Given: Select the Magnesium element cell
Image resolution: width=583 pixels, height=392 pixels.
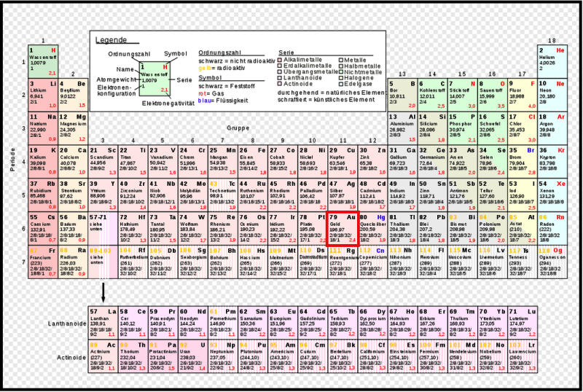Looking at the screenshot, I should 74,128.
